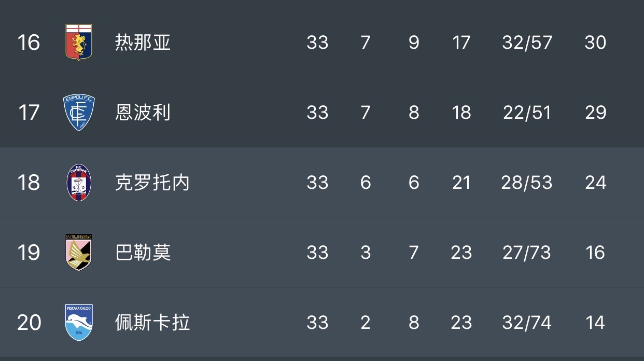
Task: Click Pescara's goals record 32/74
Action: point(527,323)
